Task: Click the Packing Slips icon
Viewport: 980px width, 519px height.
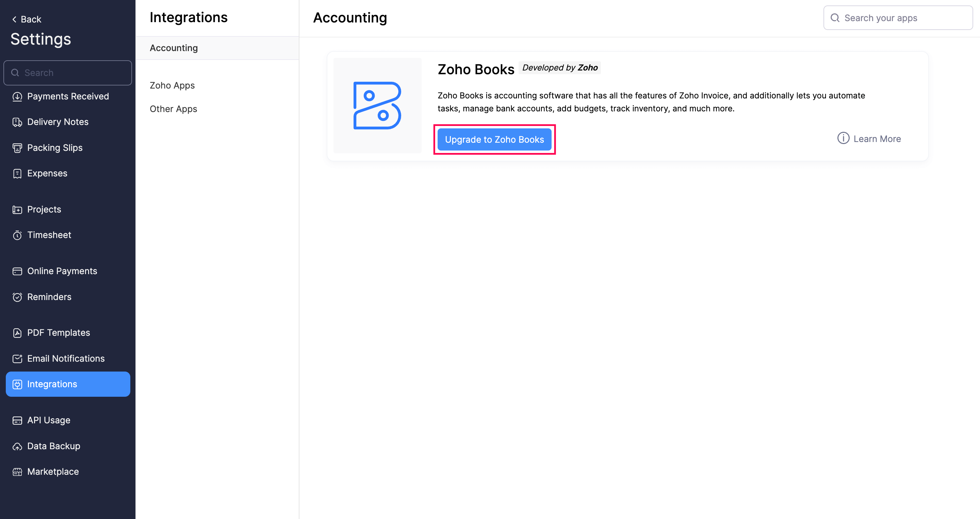Action: click(x=17, y=148)
